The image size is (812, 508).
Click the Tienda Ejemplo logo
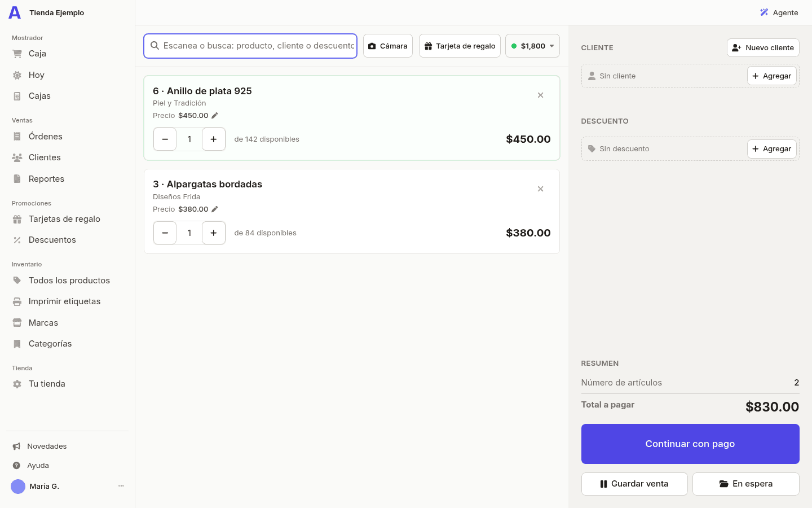click(15, 12)
